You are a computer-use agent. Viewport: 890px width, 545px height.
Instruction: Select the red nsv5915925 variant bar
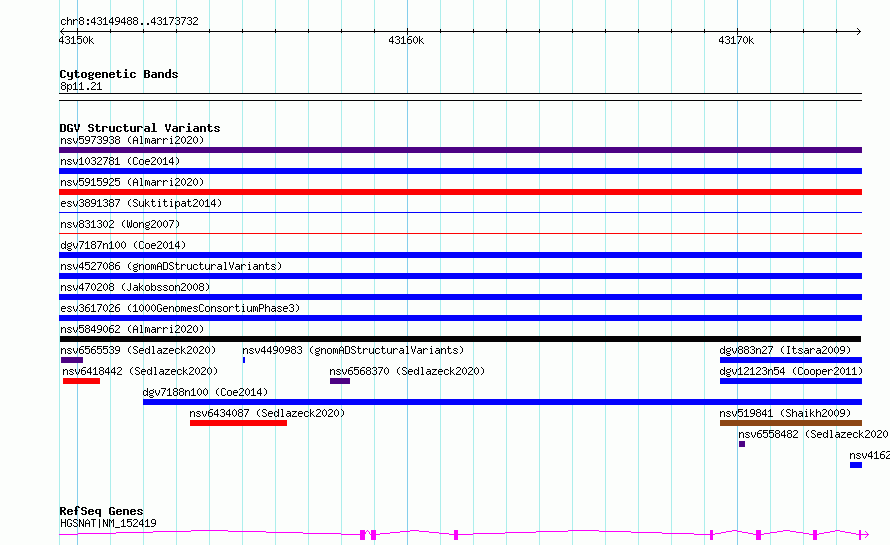point(460,192)
